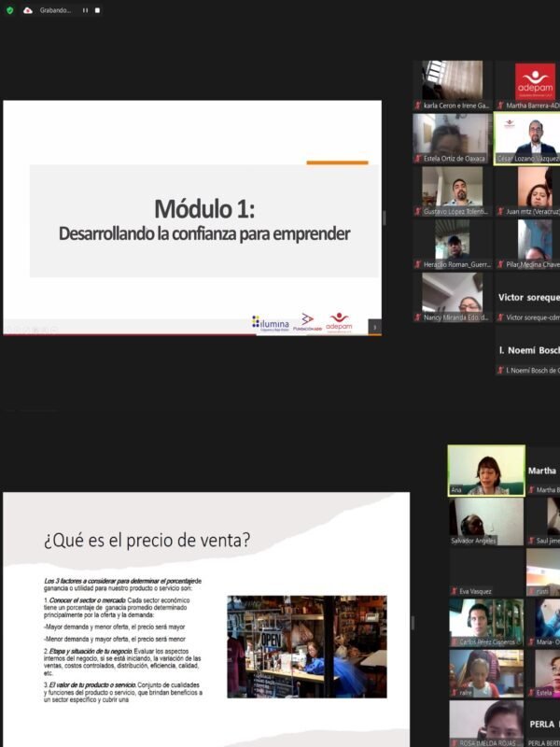Viewport: 560px width, 747px height.
Task: Click 'Módulo 1:' slide heading
Action: 204,208
